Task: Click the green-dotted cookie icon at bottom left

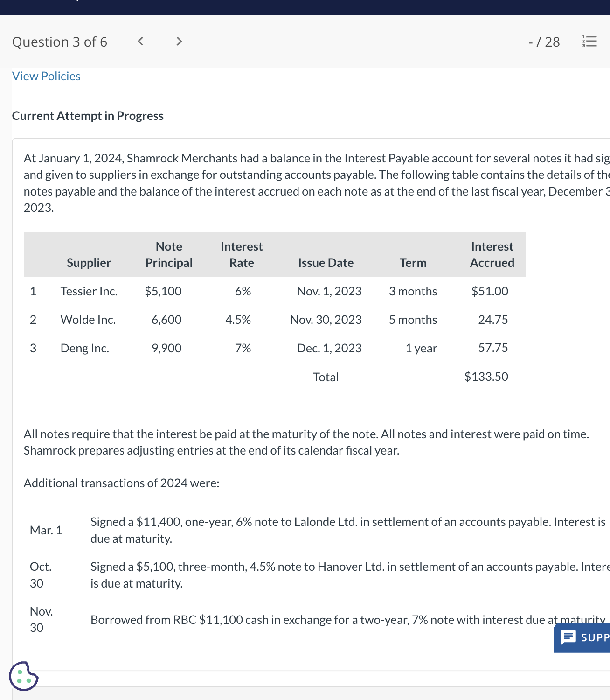Action: point(23,676)
